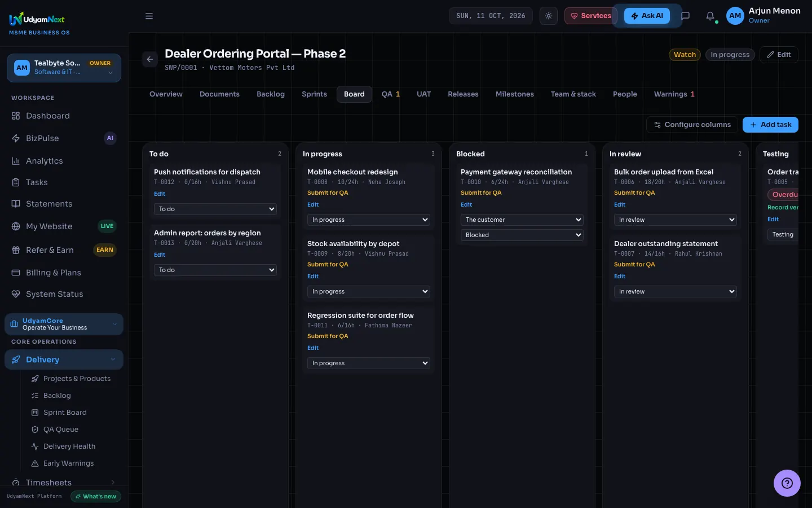This screenshot has width=812, height=508.
Task: Open status dropdown for Dealer outstanding statement
Action: tap(676, 291)
